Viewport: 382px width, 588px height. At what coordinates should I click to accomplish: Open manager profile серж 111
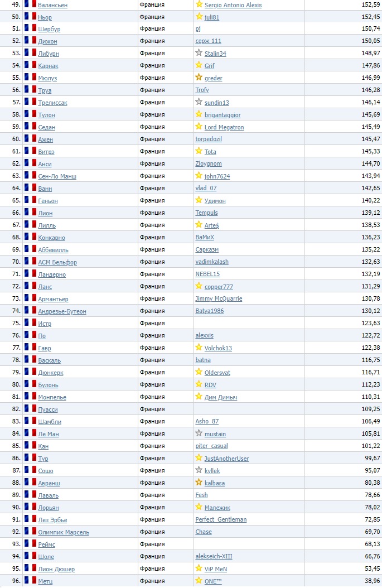pos(208,41)
